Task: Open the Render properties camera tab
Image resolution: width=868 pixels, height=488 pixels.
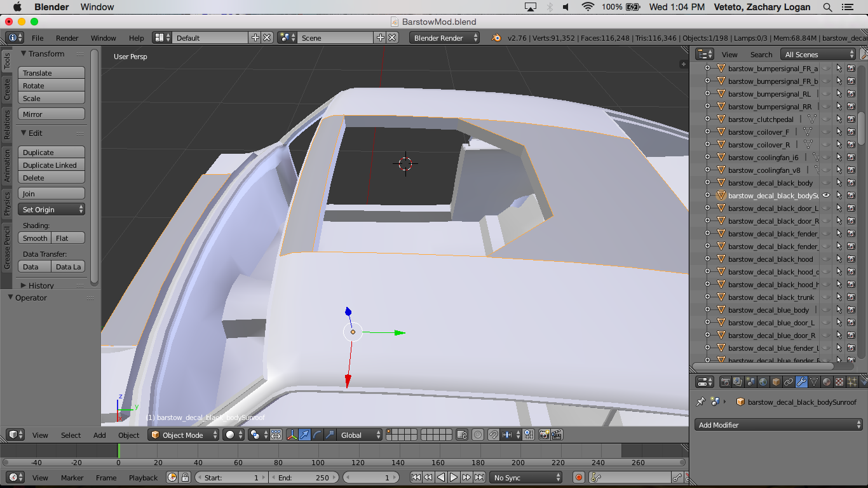Action: coord(725,382)
